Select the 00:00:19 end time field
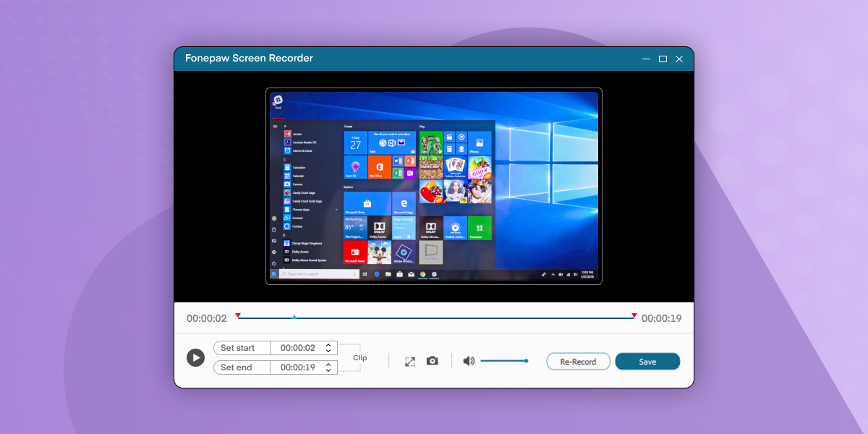 click(x=298, y=367)
